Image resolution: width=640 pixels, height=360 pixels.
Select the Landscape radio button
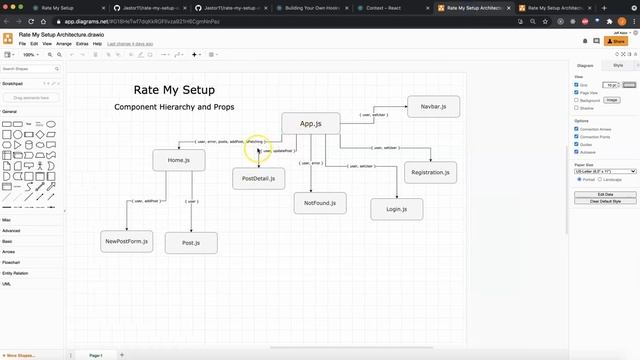pos(600,179)
